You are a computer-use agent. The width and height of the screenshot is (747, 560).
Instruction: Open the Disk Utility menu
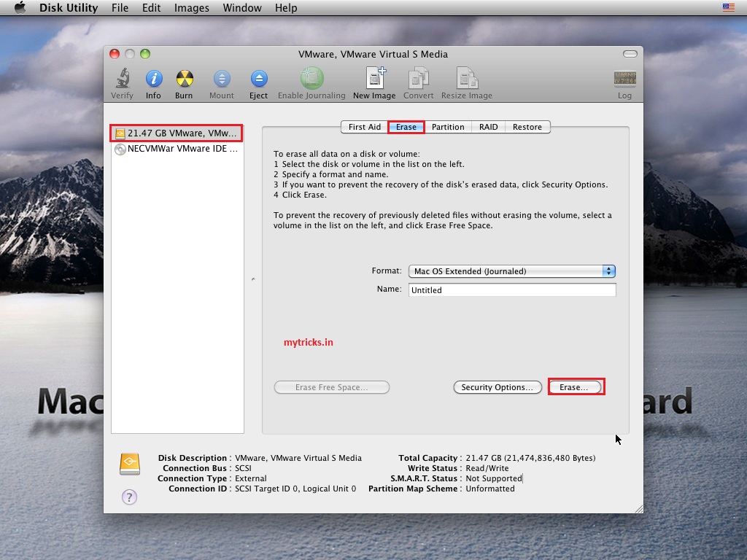69,7
